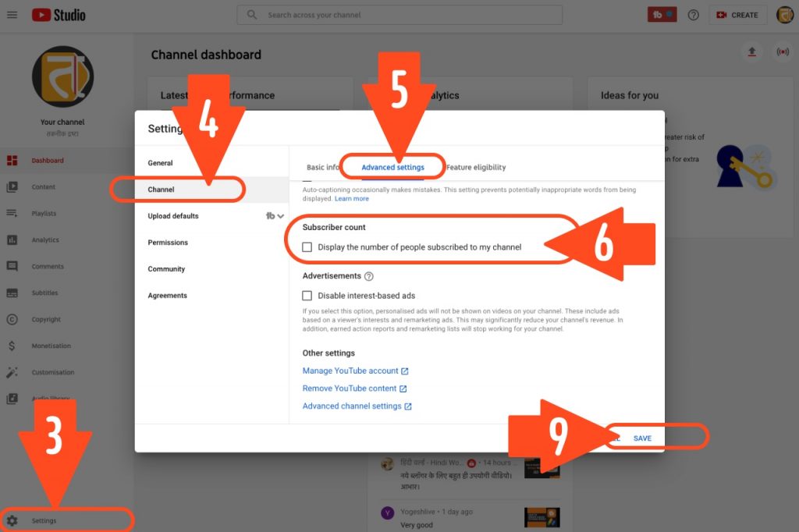Viewport: 799px width, 532px height.
Task: Open Analytics label in sidebar
Action: coord(45,240)
